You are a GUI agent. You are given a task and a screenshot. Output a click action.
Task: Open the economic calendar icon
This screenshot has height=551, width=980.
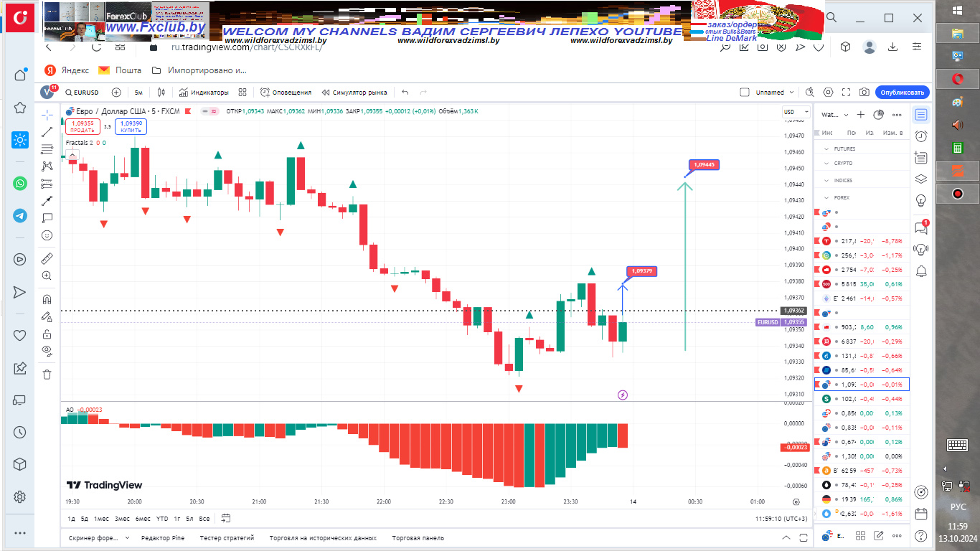pos(921,514)
